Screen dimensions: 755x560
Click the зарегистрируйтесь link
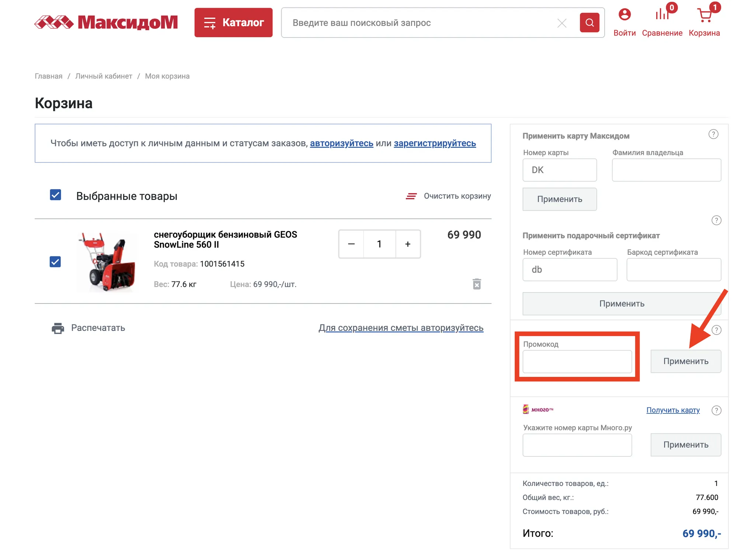[x=435, y=143]
